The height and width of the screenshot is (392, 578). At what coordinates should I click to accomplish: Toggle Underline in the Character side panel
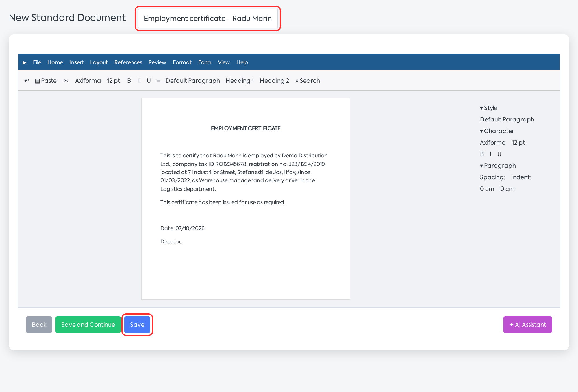499,154
